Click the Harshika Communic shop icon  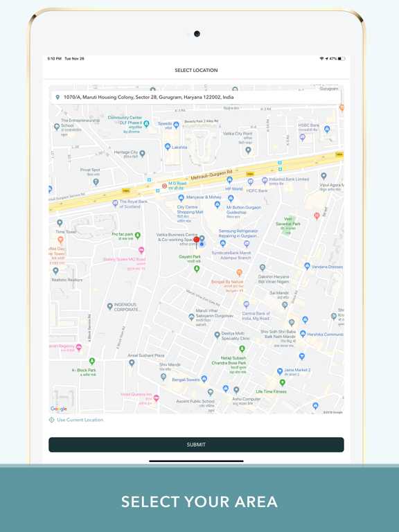click(303, 334)
